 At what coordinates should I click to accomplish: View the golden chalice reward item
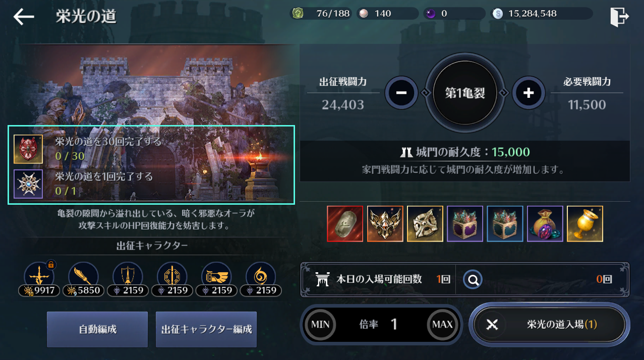(585, 223)
